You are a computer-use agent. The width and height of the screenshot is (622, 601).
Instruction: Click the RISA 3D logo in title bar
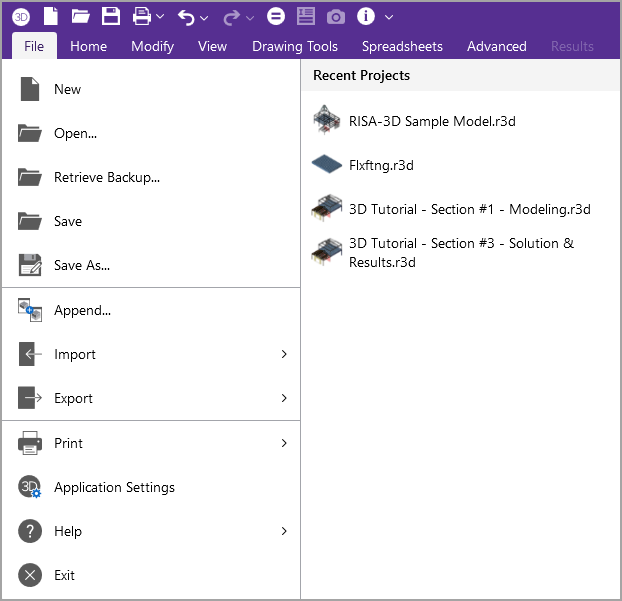[20, 16]
